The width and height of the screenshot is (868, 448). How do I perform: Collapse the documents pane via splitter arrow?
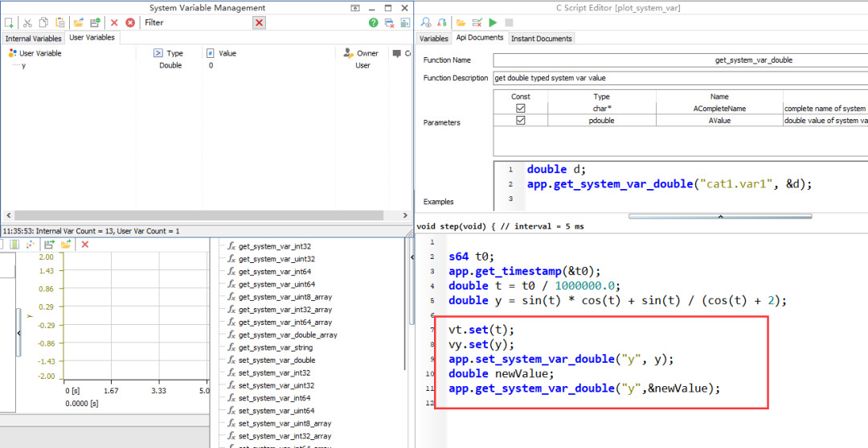(719, 216)
